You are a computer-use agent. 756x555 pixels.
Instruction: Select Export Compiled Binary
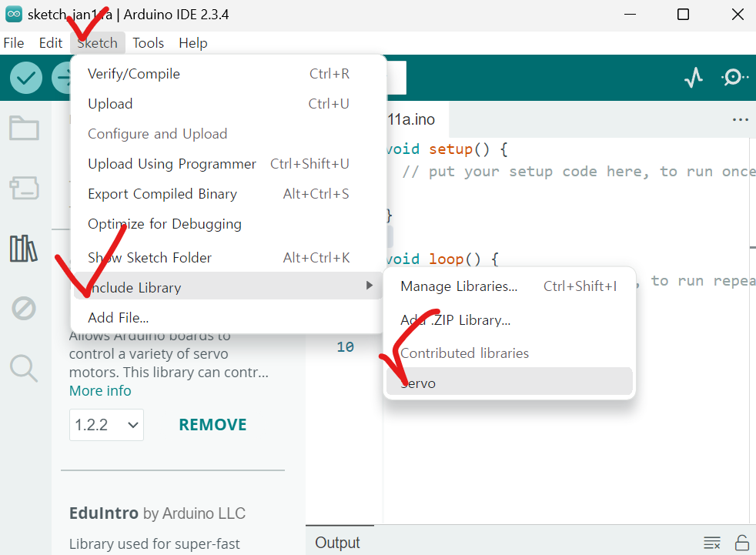228,194
